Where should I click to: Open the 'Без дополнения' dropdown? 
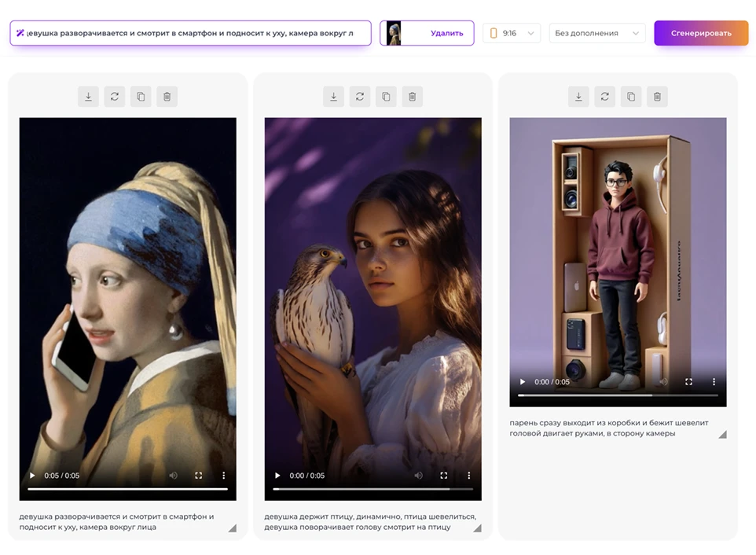(x=597, y=33)
